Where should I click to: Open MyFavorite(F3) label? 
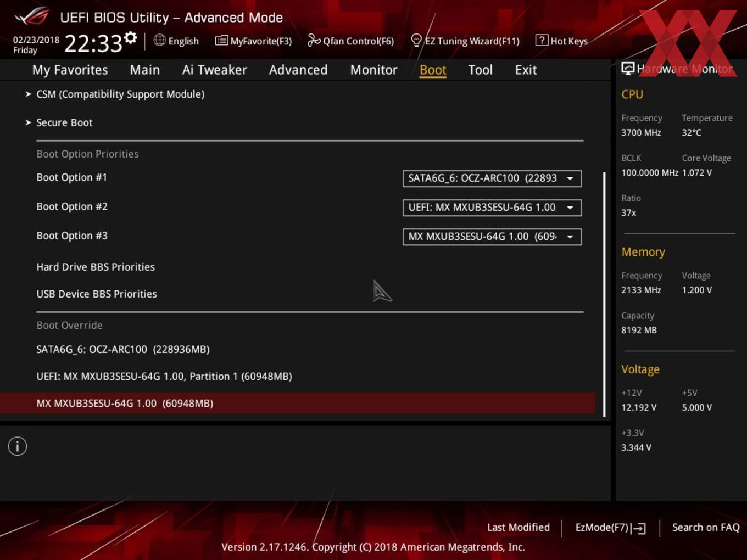tap(261, 41)
